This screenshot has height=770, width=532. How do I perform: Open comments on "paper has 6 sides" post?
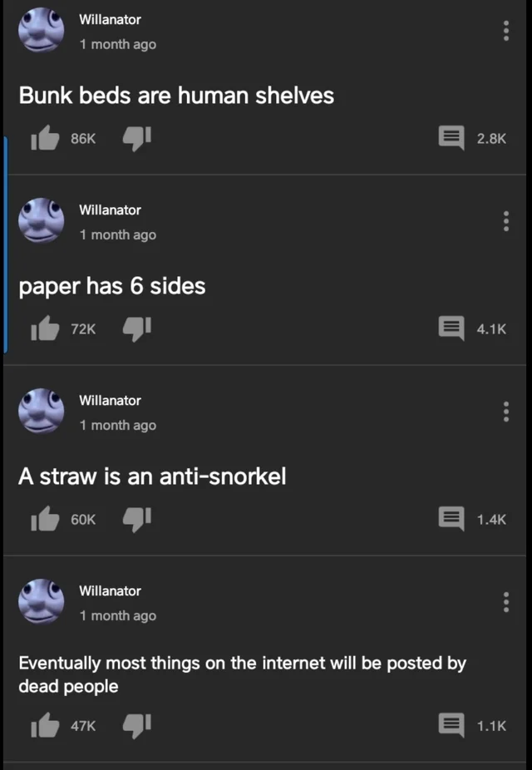point(451,329)
